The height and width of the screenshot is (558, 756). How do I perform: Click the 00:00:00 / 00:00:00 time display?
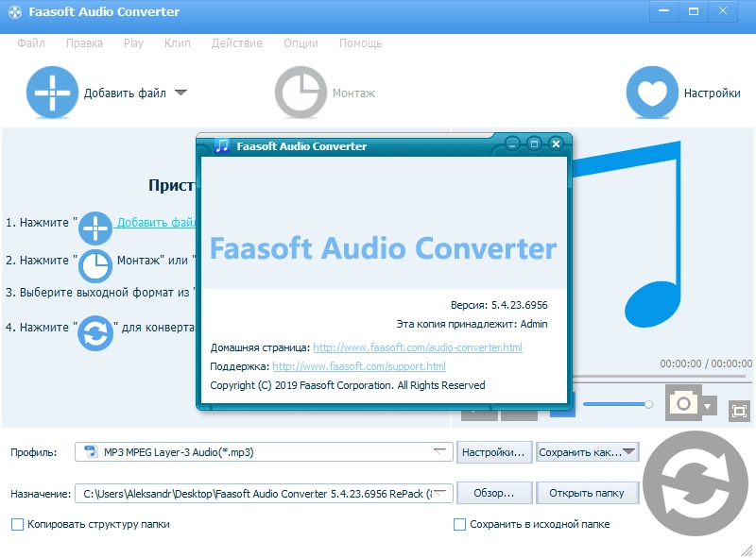706,364
